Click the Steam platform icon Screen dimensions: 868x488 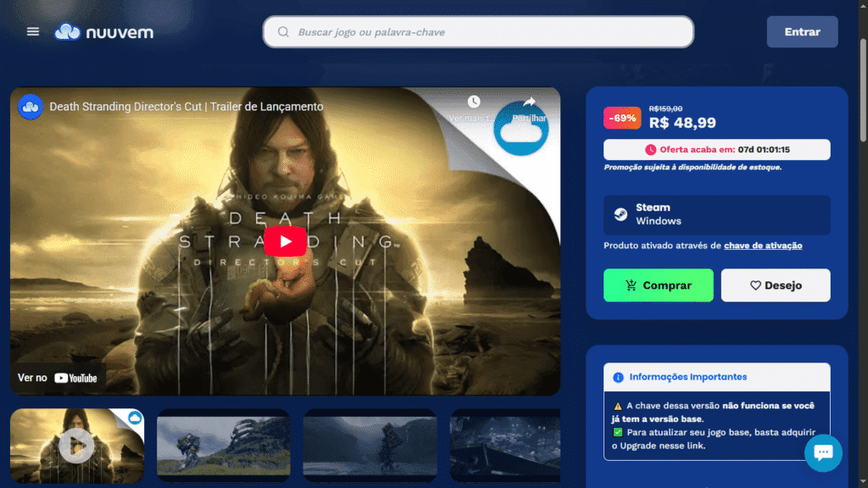(x=621, y=214)
